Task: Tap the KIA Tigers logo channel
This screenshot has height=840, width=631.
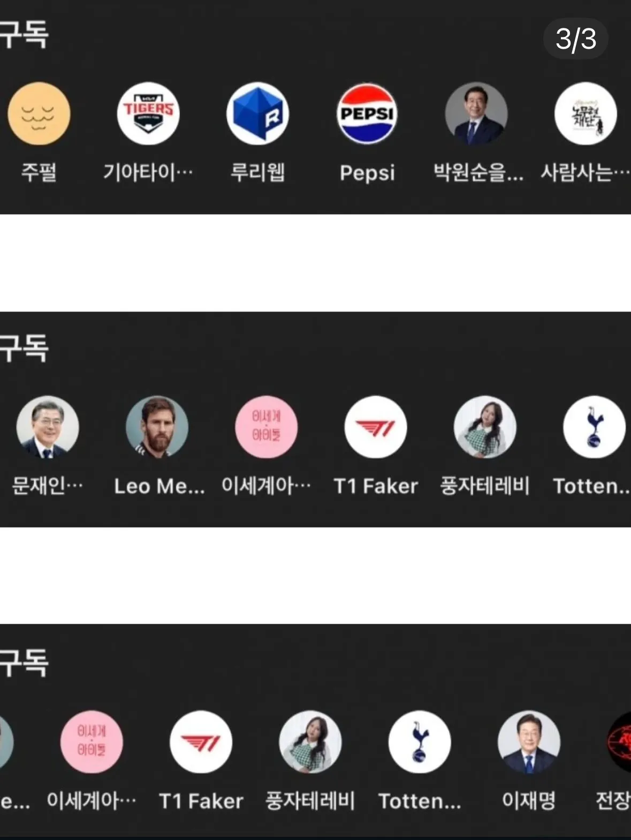Action: click(x=148, y=113)
